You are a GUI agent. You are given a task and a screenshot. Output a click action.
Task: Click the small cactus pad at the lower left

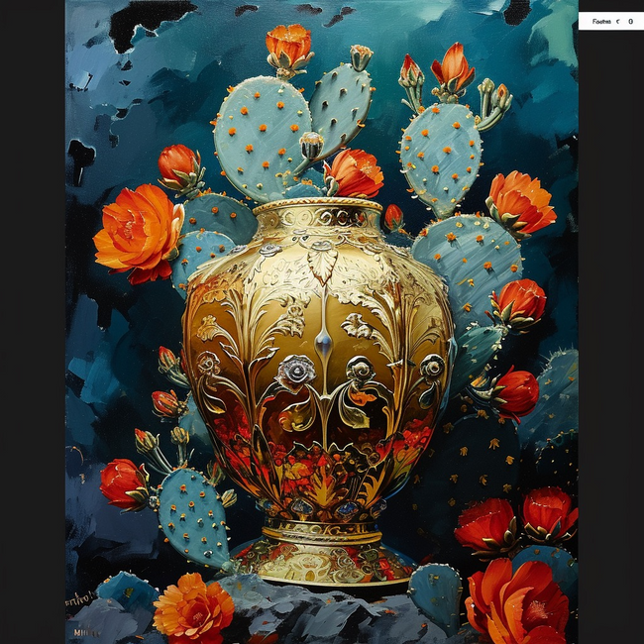click(x=193, y=515)
